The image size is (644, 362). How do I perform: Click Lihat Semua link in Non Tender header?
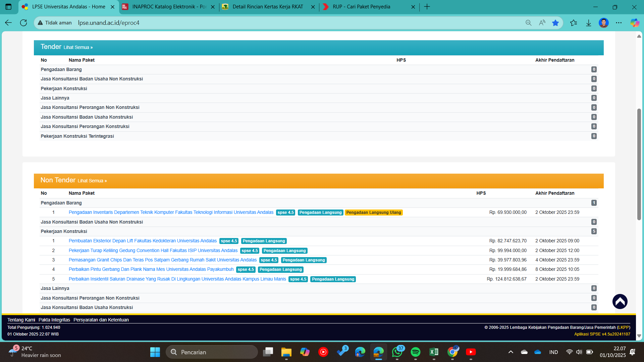point(92,181)
